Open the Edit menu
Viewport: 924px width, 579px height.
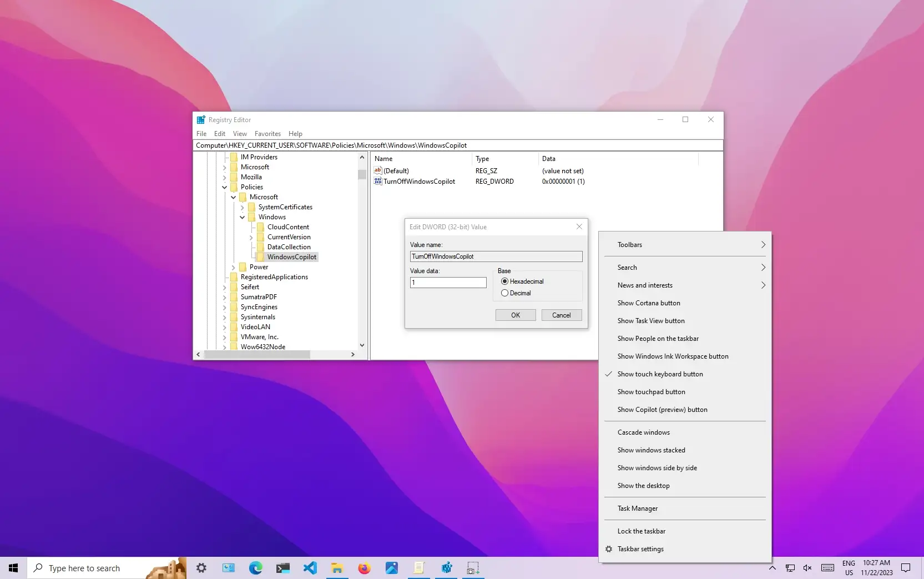(220, 134)
